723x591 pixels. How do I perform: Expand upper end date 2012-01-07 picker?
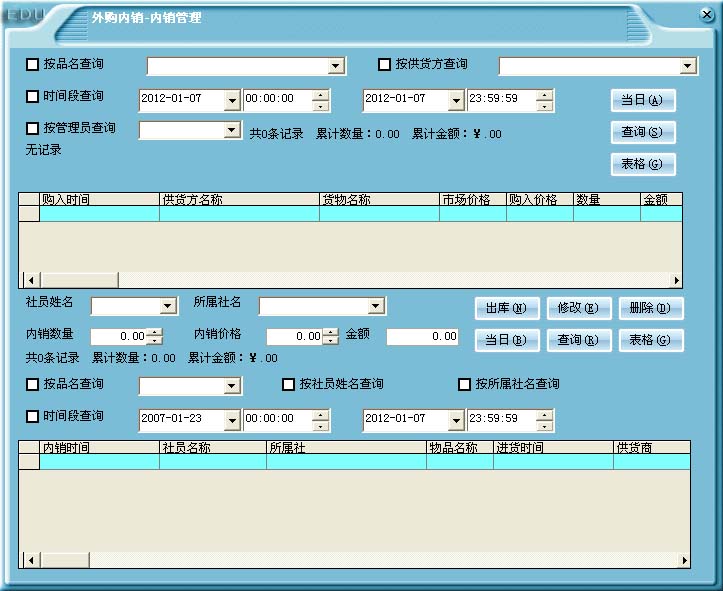coord(456,100)
